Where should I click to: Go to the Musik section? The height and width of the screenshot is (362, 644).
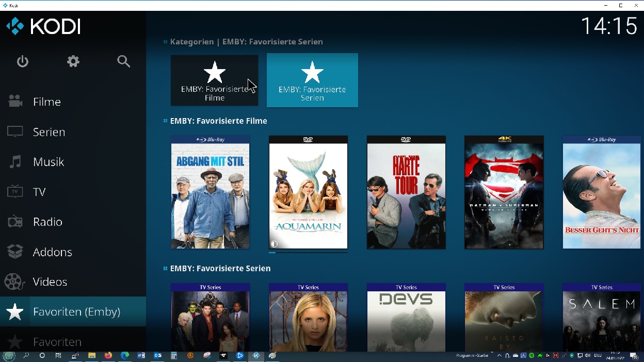click(73, 161)
